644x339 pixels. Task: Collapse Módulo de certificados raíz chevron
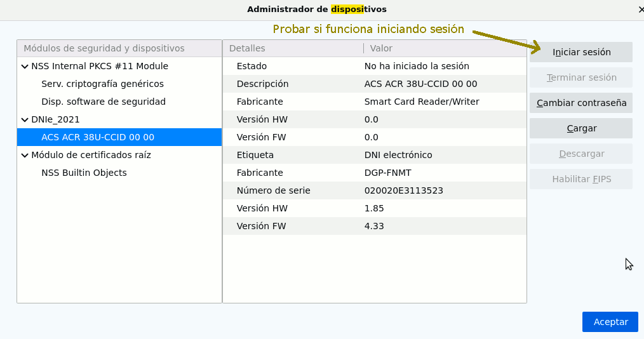coord(25,155)
